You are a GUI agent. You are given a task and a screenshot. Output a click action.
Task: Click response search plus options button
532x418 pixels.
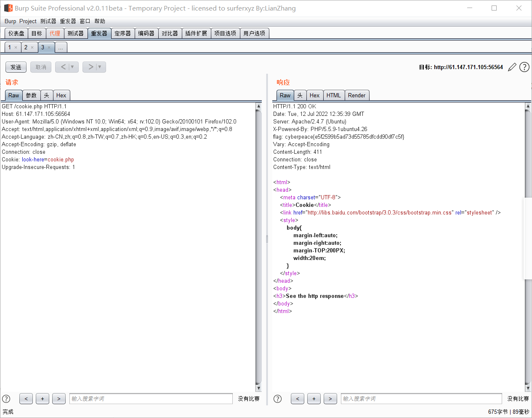coord(314,399)
